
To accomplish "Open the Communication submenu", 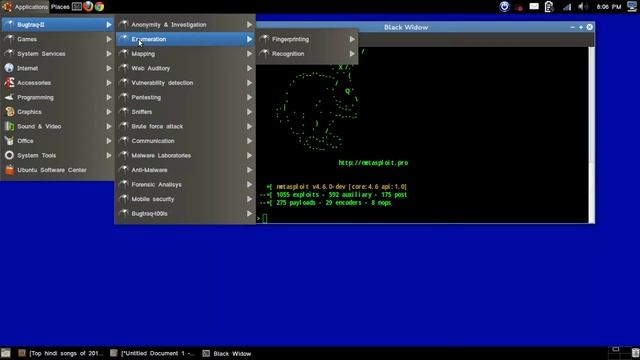I will click(185, 141).
